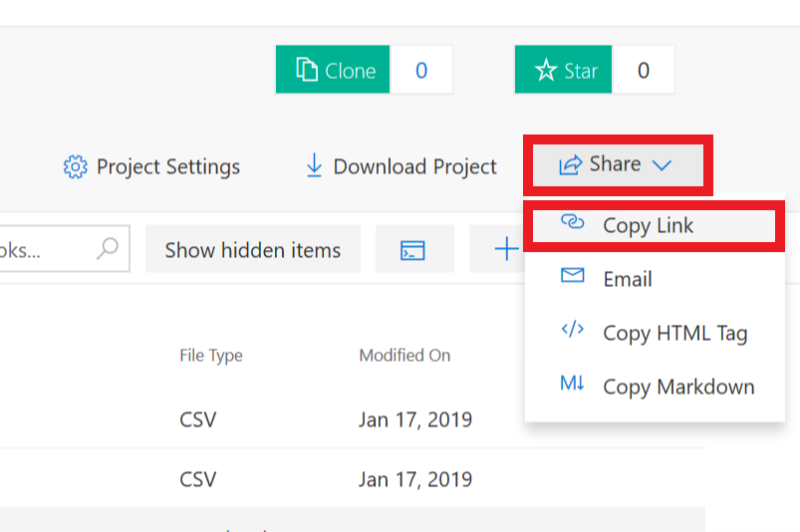Image resolution: width=800 pixels, height=532 pixels.
Task: Sort by Modified On column header
Action: tap(404, 355)
